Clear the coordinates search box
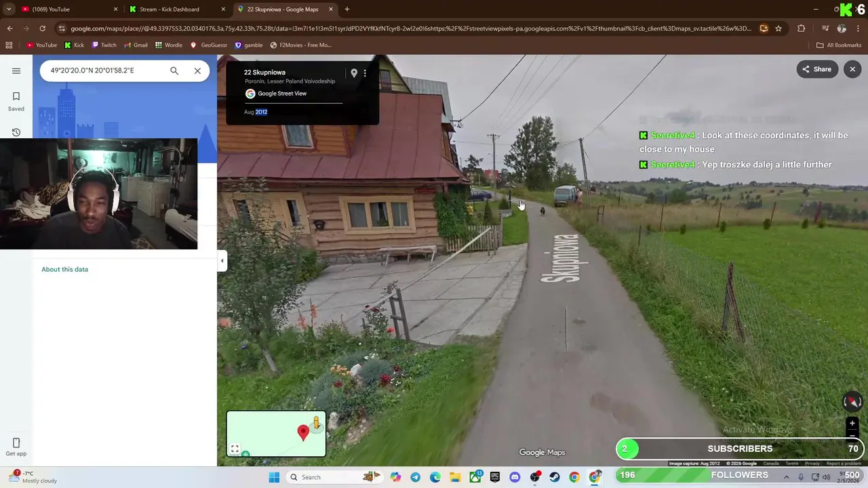 [197, 70]
